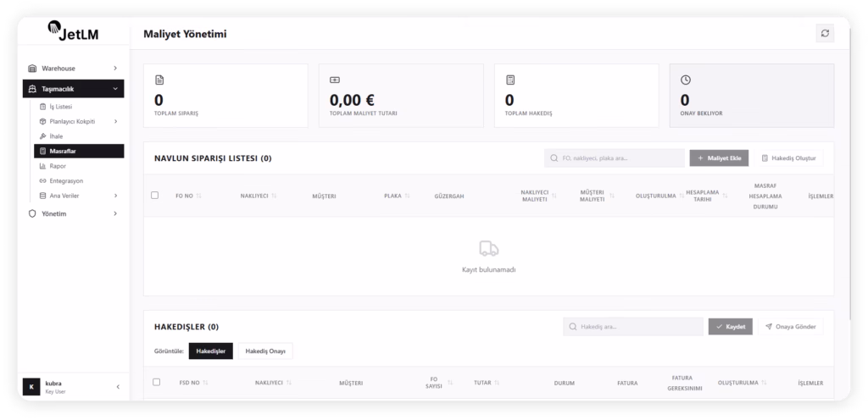Sort by FO NO column icon
The image size is (868, 420).
(199, 196)
